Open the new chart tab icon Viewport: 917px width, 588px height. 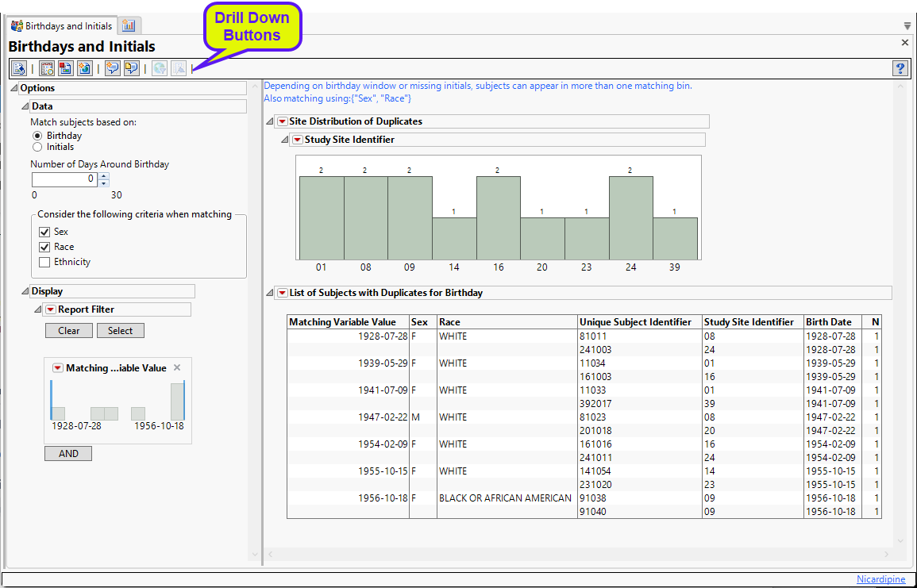[129, 25]
